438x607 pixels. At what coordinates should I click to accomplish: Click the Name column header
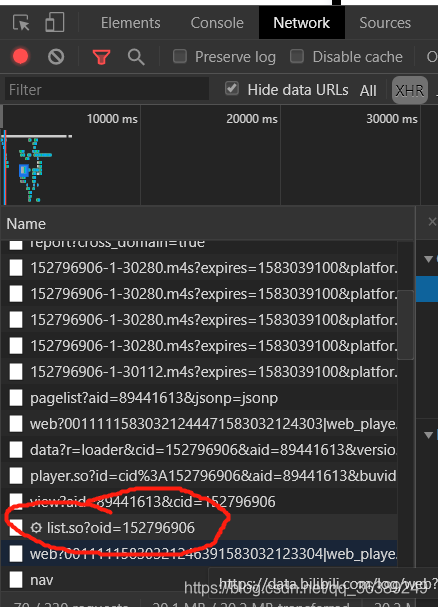(x=208, y=224)
